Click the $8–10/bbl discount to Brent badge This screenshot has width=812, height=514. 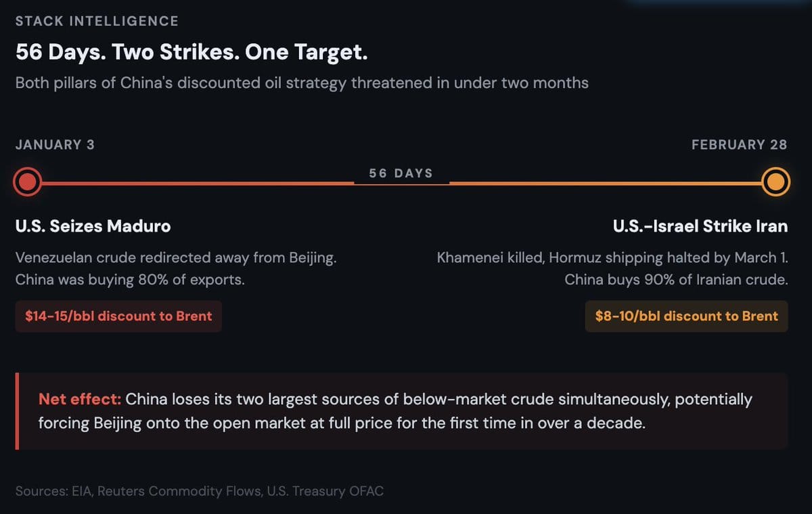[x=686, y=316]
